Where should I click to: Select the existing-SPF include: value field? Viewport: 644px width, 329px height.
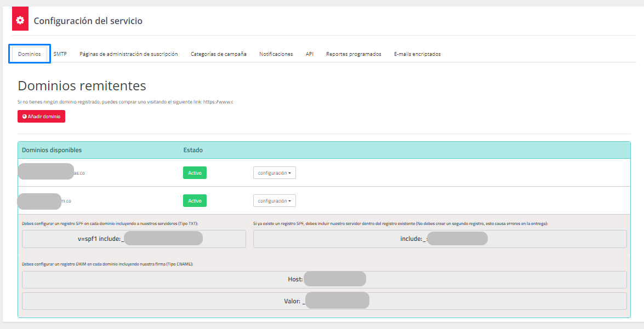coord(440,239)
